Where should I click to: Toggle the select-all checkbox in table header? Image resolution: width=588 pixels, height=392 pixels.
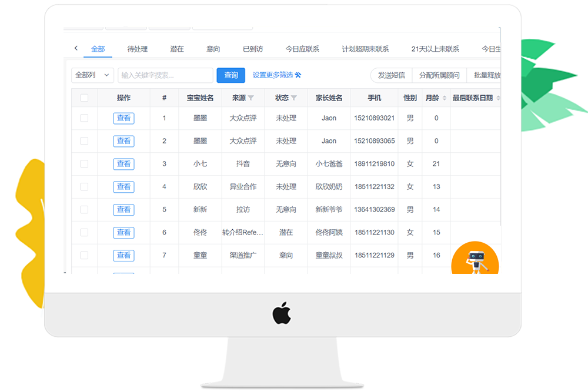pos(84,98)
